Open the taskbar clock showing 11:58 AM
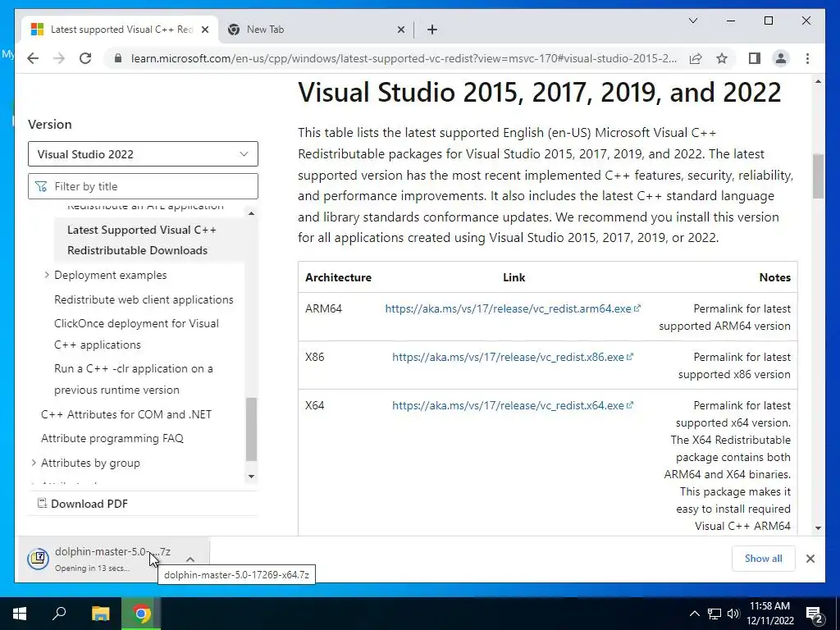The width and height of the screenshot is (840, 630). (x=769, y=614)
